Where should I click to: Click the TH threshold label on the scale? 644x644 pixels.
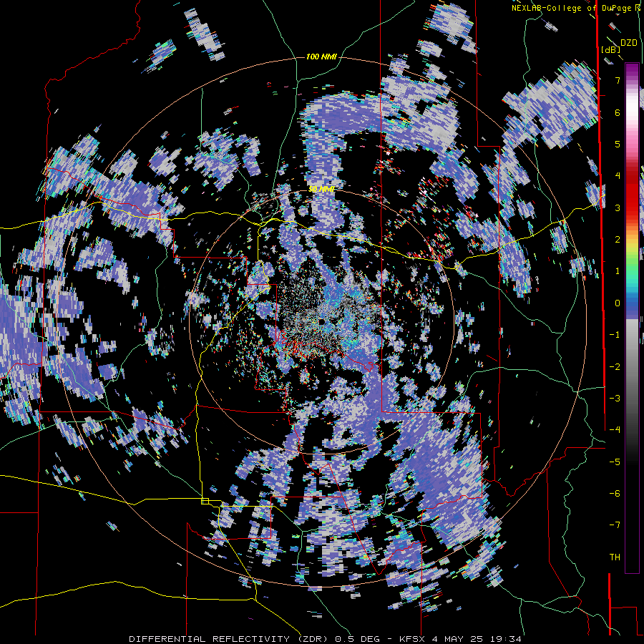pos(615,557)
